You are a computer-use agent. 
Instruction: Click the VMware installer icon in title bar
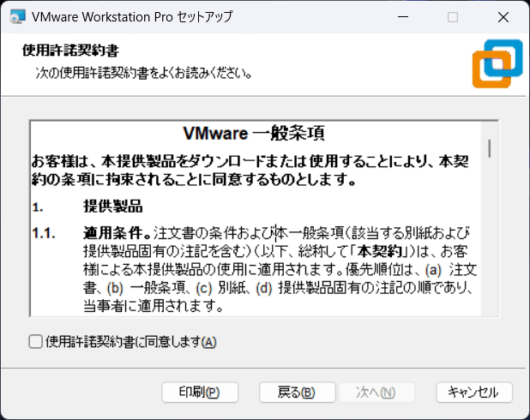click(x=18, y=17)
